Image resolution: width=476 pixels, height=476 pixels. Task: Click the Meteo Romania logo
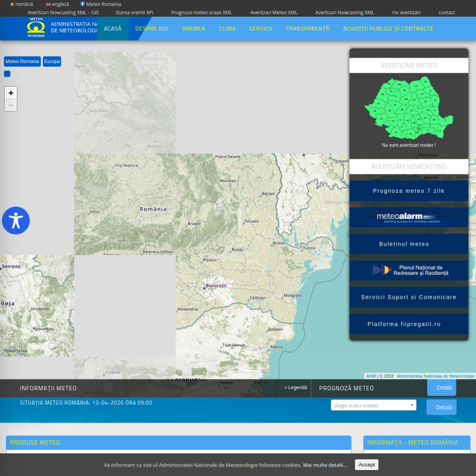click(x=36, y=28)
